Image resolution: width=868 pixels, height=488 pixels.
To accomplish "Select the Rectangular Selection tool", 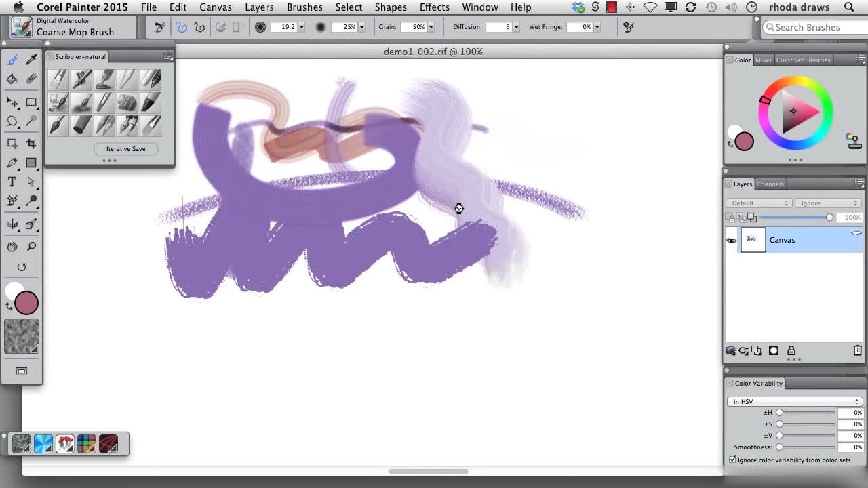I will (31, 102).
